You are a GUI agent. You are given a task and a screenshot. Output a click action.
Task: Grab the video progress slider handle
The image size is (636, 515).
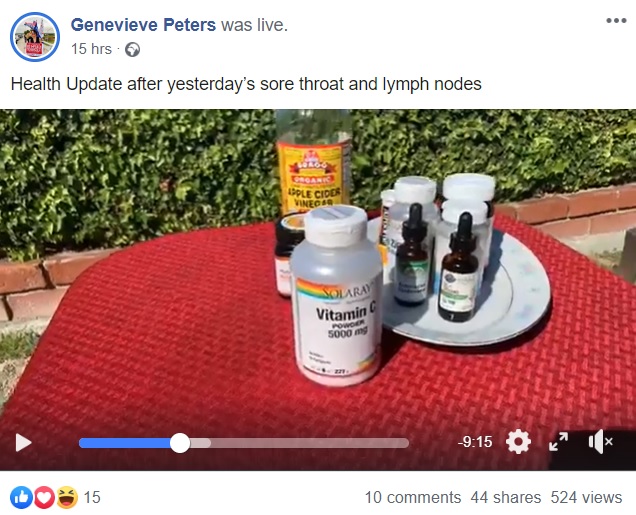tap(180, 443)
